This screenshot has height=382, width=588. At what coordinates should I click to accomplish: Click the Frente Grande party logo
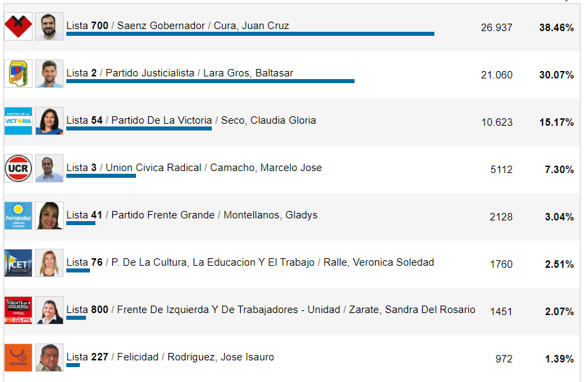tap(18, 216)
